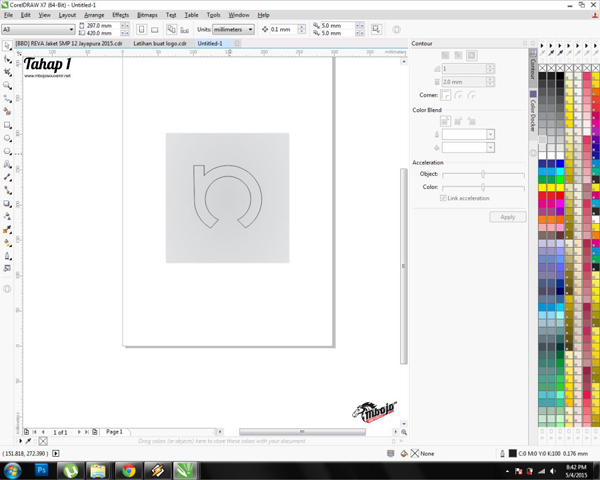600x480 pixels.
Task: Choose the Outside Contour icon in docker
Action: coord(471,56)
